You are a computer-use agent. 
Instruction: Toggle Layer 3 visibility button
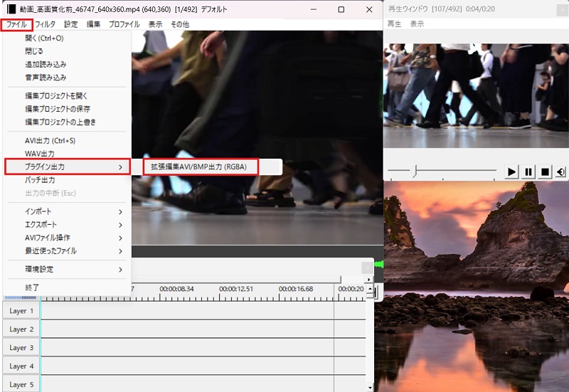(21, 348)
